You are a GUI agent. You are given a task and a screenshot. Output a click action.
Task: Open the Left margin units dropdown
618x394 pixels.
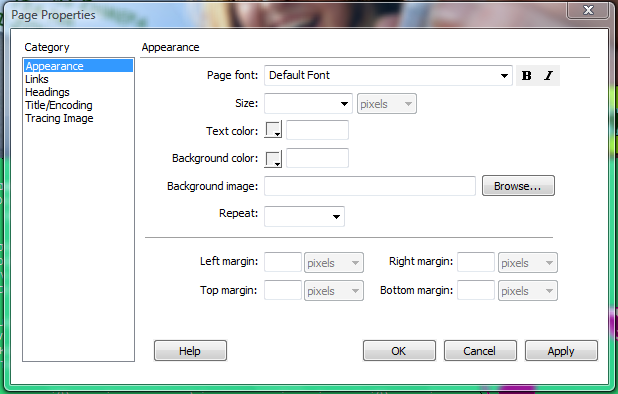[333, 263]
